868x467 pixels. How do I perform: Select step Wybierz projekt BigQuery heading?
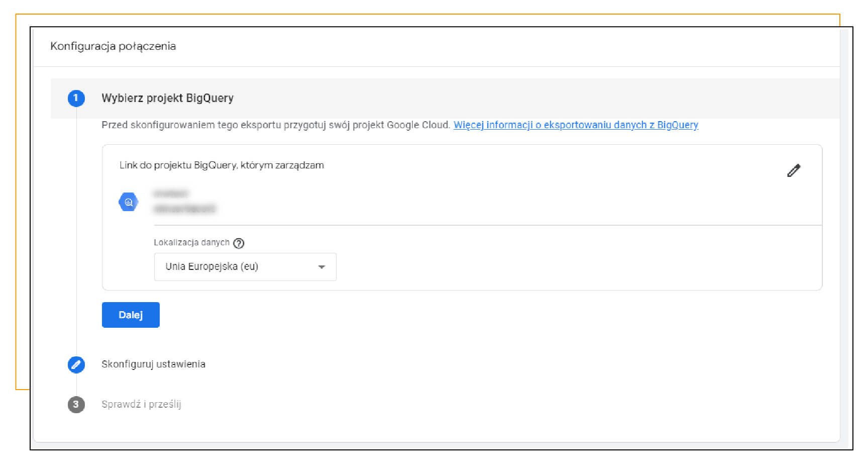pyautogui.click(x=168, y=98)
